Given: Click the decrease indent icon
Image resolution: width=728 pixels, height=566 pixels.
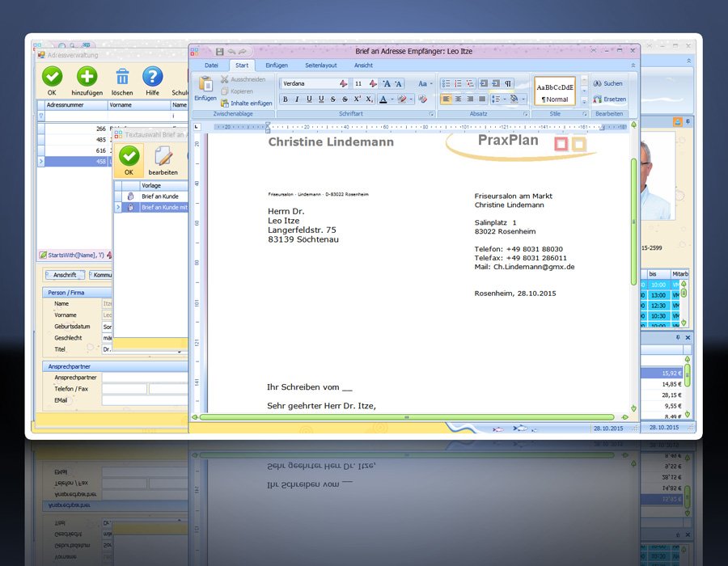Looking at the screenshot, I should [484, 83].
